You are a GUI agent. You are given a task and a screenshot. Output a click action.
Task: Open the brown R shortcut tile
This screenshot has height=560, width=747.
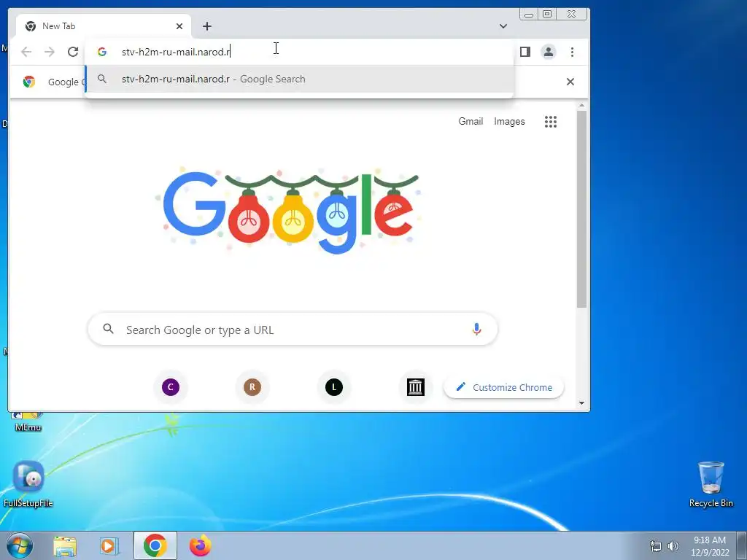pos(252,387)
